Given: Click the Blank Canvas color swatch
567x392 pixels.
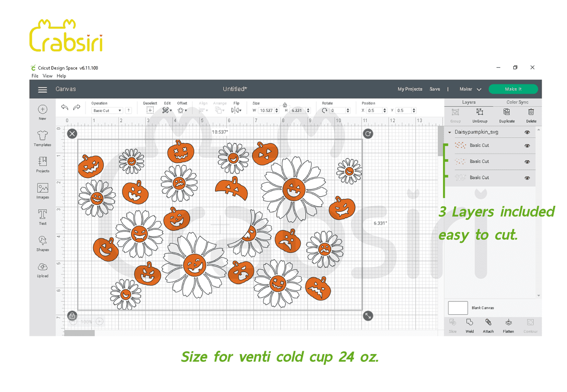Looking at the screenshot, I should 458,308.
